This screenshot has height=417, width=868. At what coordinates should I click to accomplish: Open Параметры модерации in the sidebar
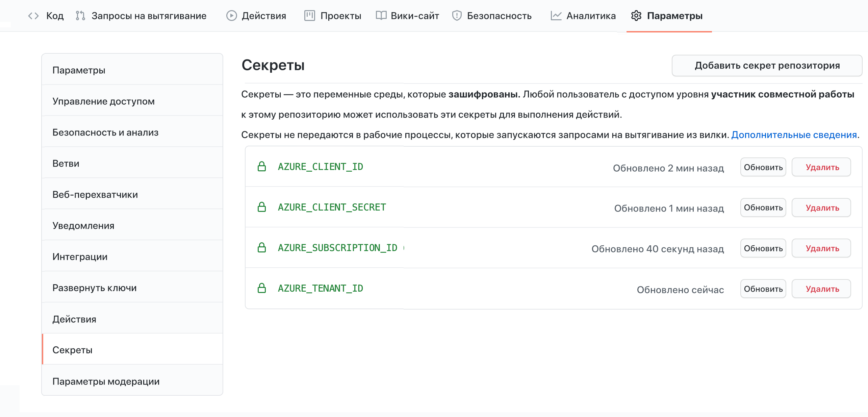pyautogui.click(x=132, y=381)
